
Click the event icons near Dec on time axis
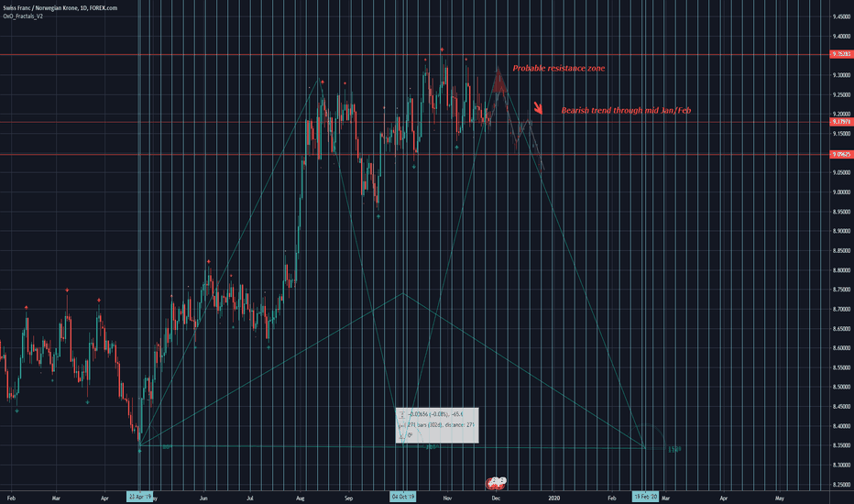click(x=497, y=482)
